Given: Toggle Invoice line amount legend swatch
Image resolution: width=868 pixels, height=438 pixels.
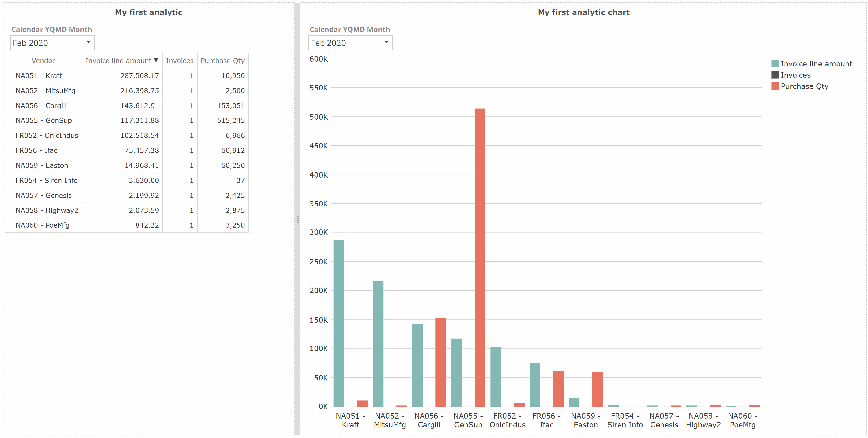Looking at the screenshot, I should pos(775,64).
